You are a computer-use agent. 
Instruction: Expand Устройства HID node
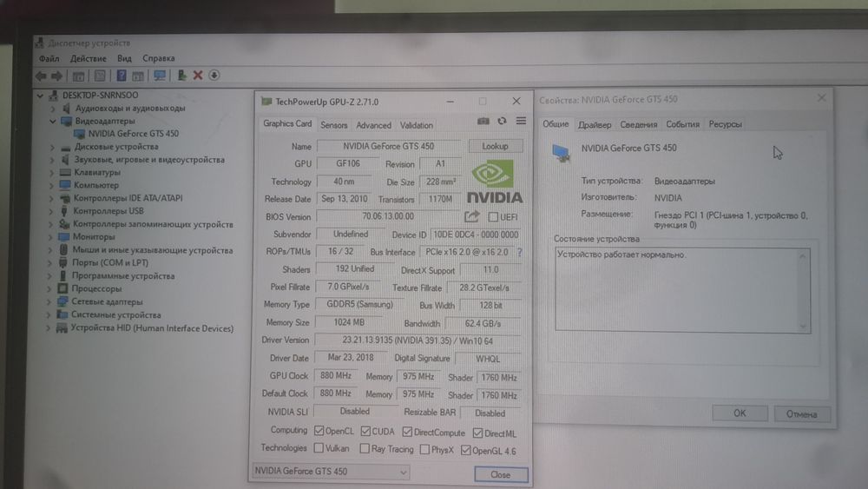pyautogui.click(x=48, y=328)
